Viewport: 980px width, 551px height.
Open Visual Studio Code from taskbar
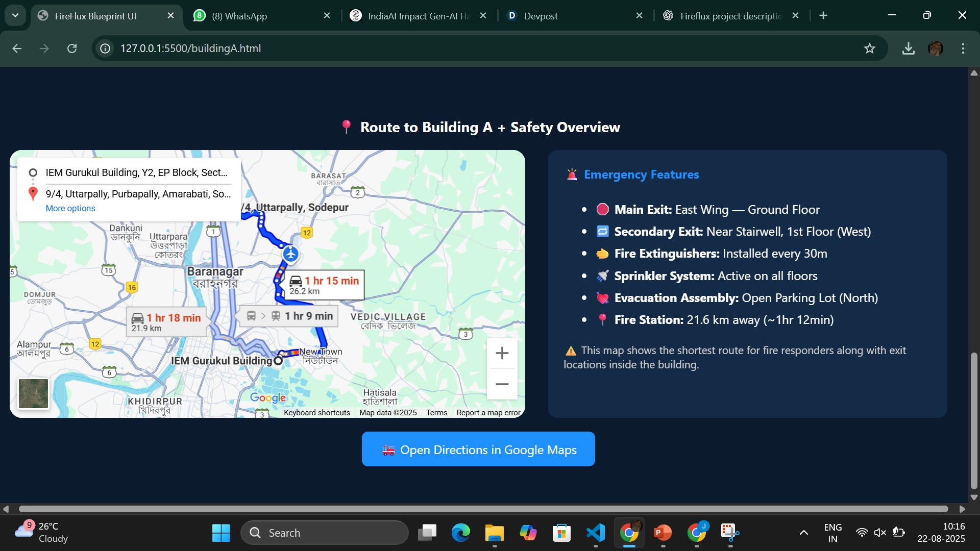click(595, 533)
